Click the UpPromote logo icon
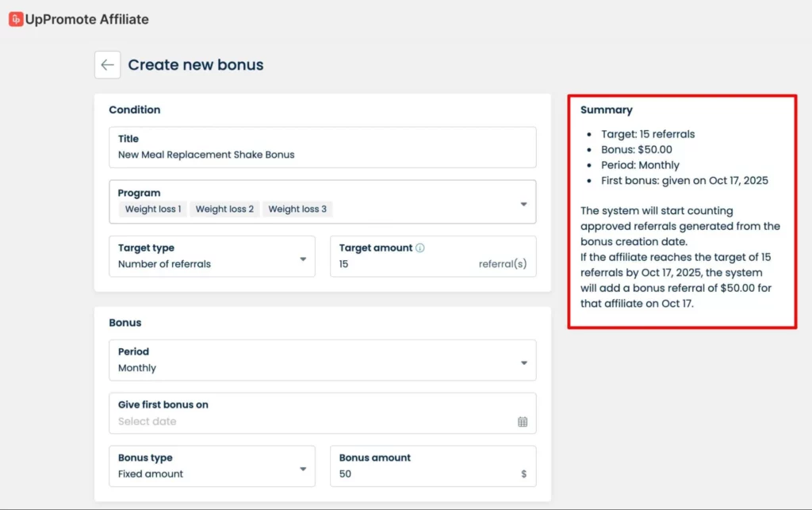The image size is (812, 510). (16, 19)
